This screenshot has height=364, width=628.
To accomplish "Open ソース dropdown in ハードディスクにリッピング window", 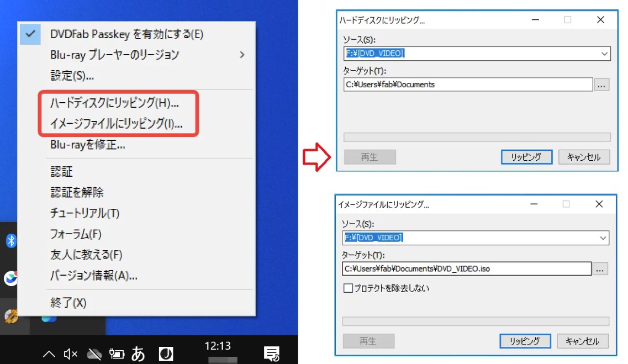I will [x=604, y=54].
